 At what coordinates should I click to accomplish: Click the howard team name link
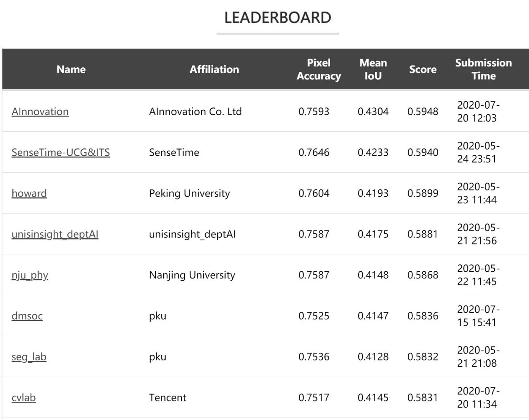tap(29, 193)
